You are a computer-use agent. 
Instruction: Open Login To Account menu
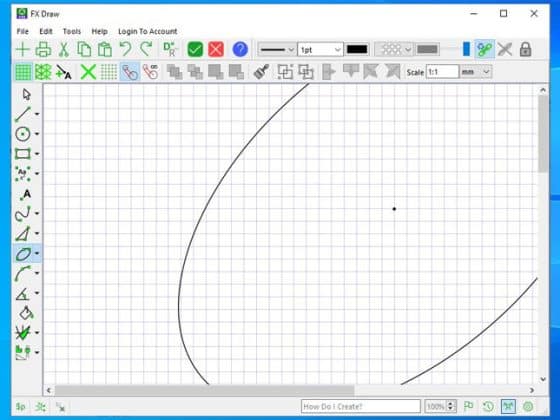click(148, 31)
